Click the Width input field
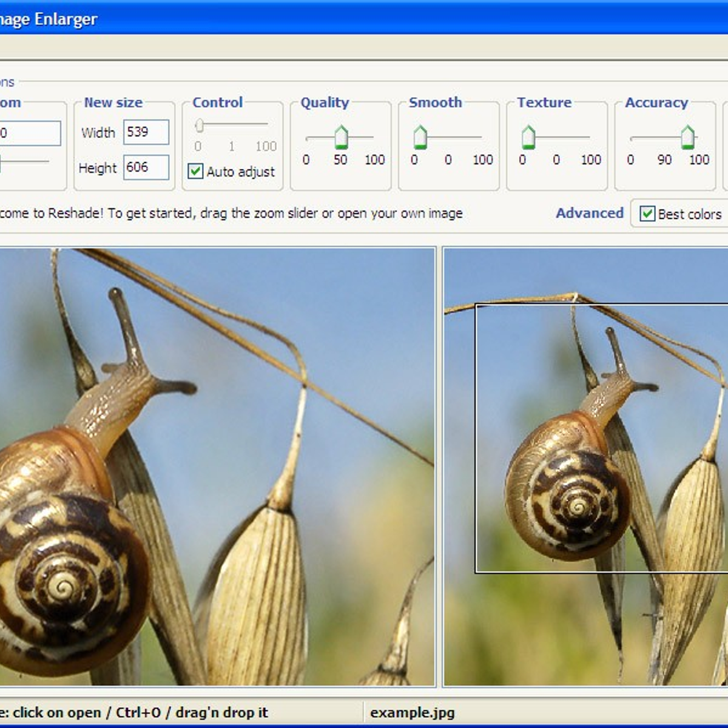 pos(146,132)
